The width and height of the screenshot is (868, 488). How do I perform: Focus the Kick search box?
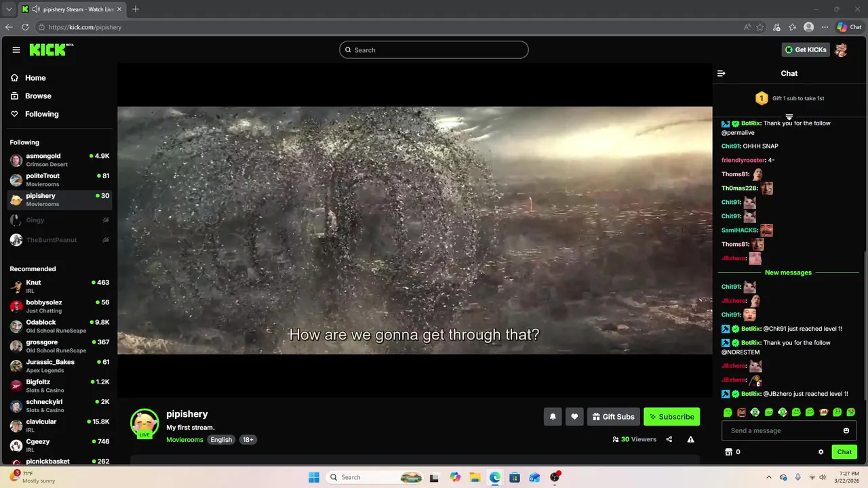pos(434,49)
